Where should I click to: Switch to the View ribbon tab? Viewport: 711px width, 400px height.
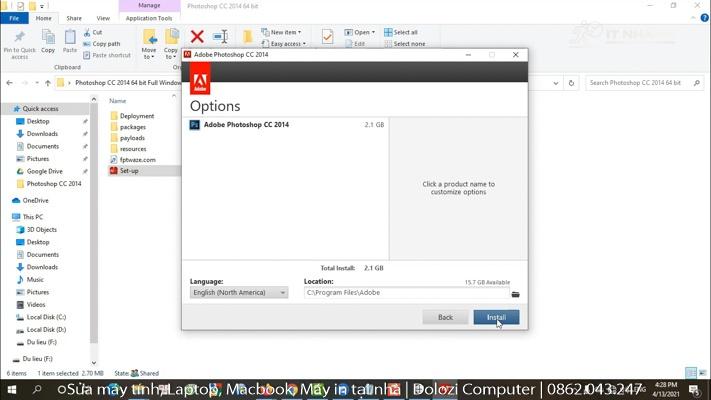[103, 18]
